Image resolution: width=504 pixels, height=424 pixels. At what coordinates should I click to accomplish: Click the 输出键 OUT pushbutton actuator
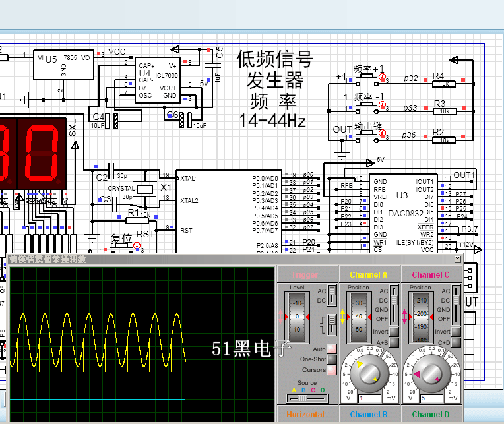[x=382, y=133]
